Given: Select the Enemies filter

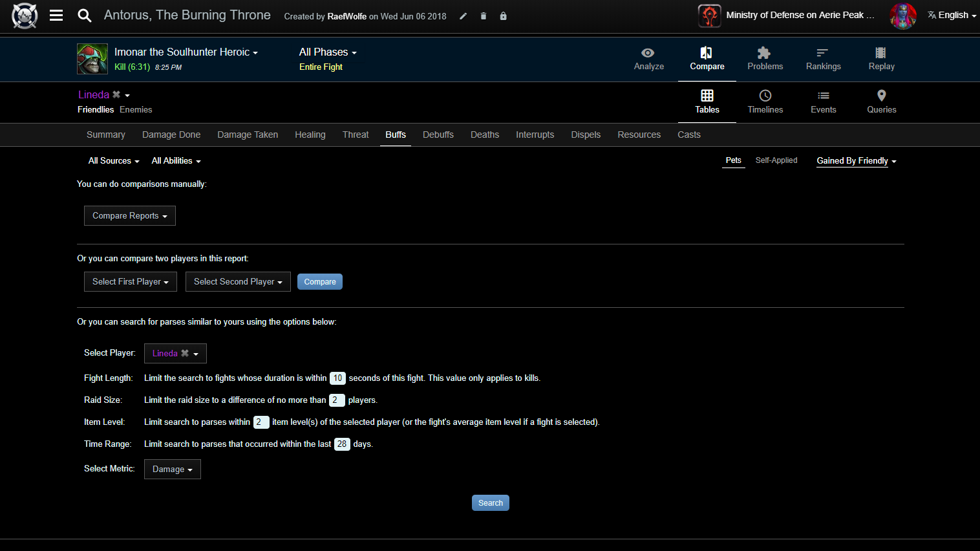Looking at the screenshot, I should [136, 109].
